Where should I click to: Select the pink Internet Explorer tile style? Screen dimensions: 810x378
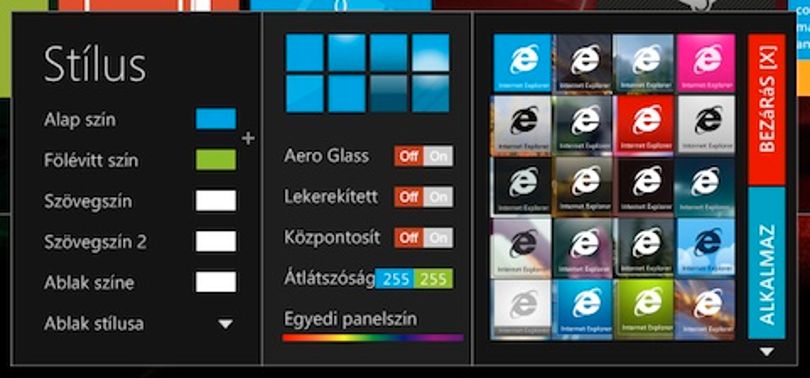(706, 63)
